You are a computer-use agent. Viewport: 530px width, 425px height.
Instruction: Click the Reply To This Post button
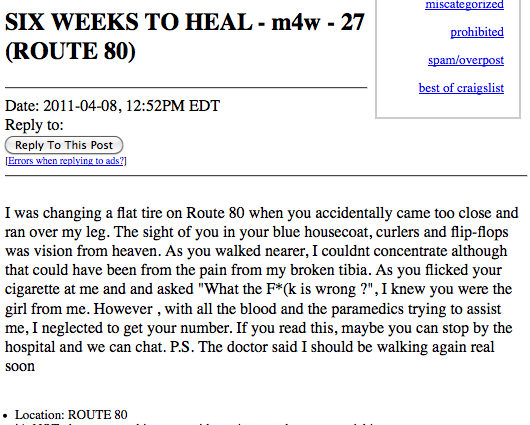(x=64, y=145)
